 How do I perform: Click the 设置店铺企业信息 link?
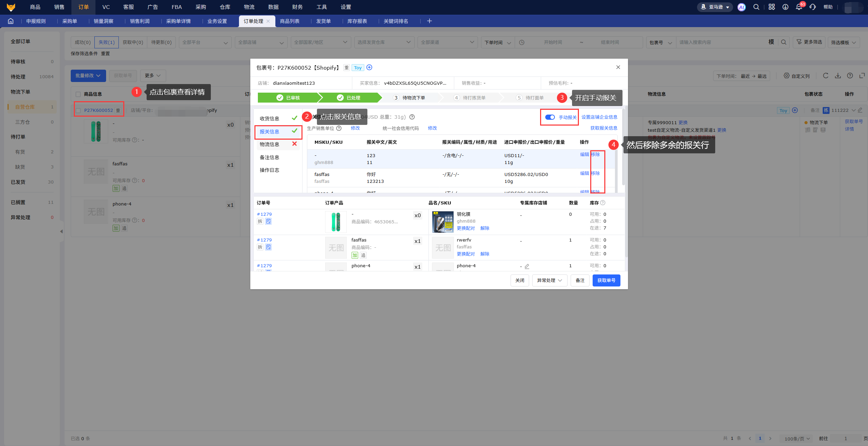point(599,117)
